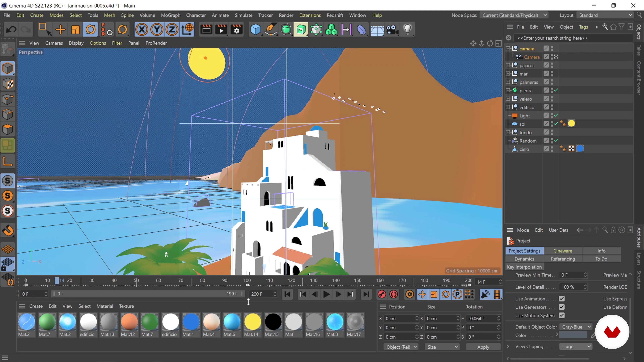This screenshot has height=362, width=644.
Task: Click the project Color swatch
Action: (573, 335)
